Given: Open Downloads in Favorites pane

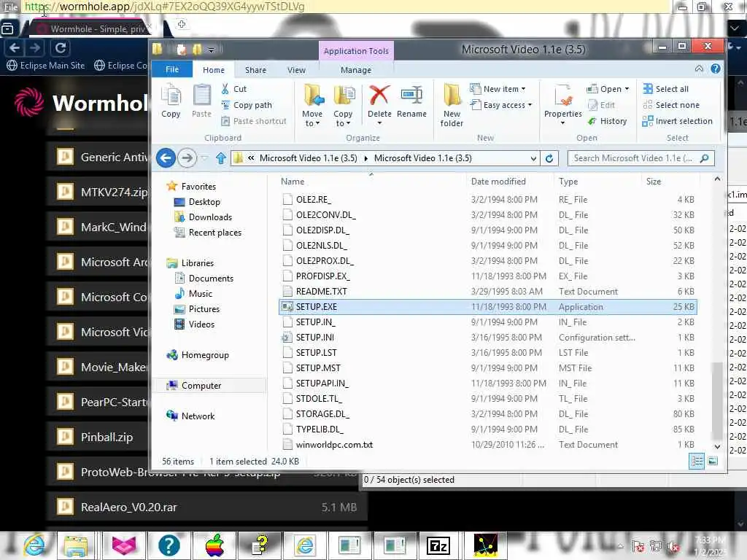Looking at the screenshot, I should (x=210, y=217).
